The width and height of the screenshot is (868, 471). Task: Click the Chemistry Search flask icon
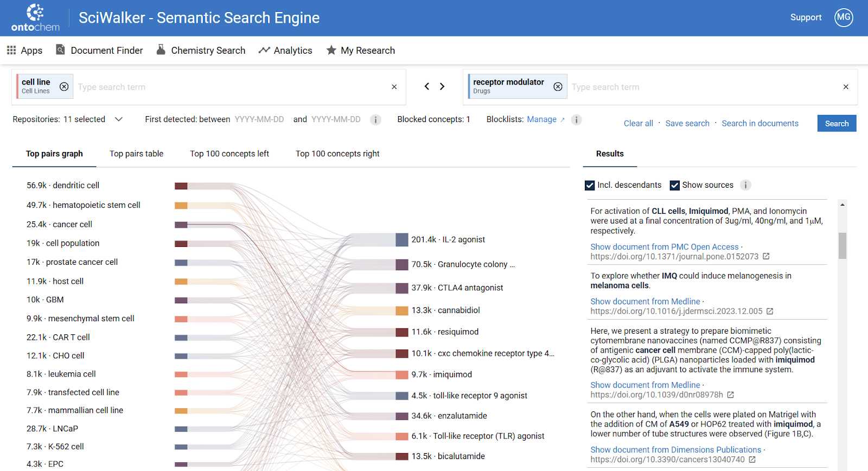pos(161,50)
